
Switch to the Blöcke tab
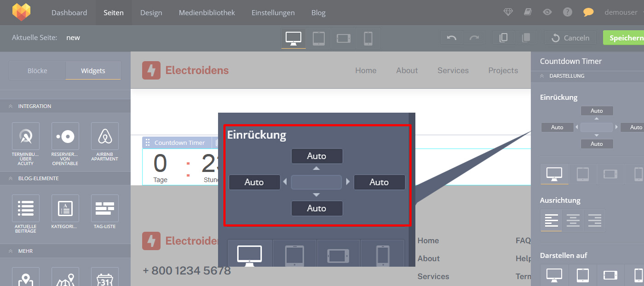[x=37, y=71]
